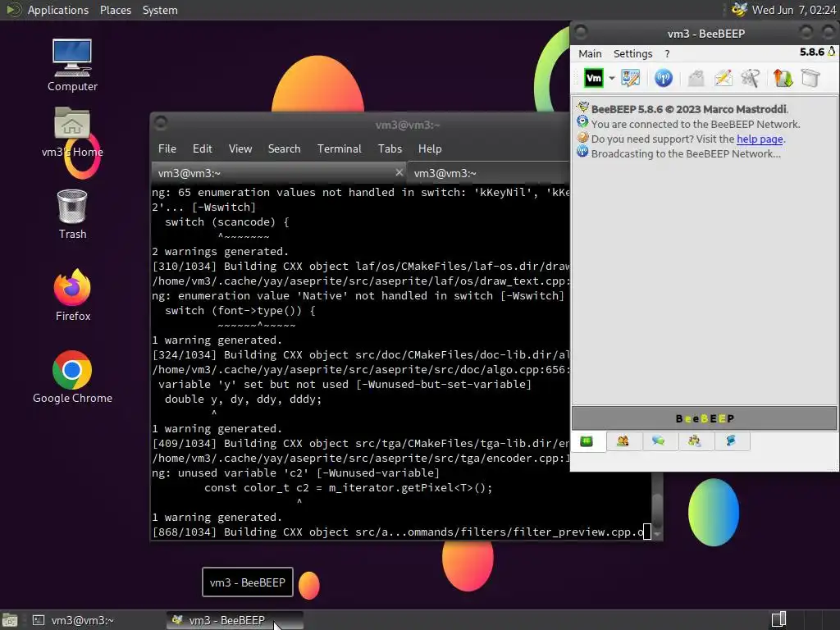Screen dimensions: 840x630
Task: Switch to the blue scroll history tab
Action: [731, 441]
